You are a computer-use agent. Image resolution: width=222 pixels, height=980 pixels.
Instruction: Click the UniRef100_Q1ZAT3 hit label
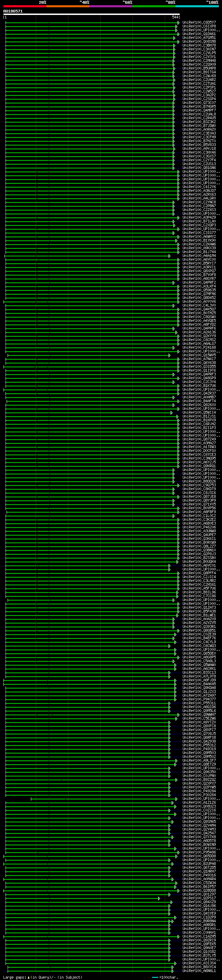(199, 608)
